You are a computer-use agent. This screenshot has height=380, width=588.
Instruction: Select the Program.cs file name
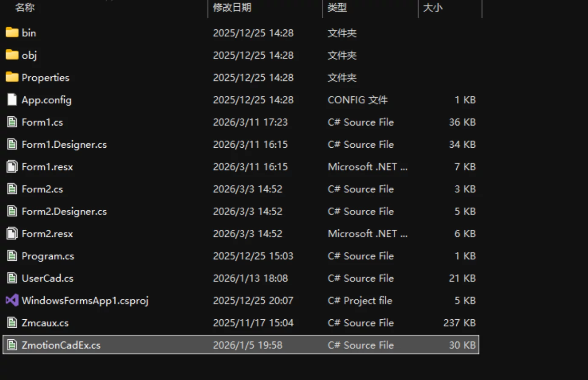(48, 256)
